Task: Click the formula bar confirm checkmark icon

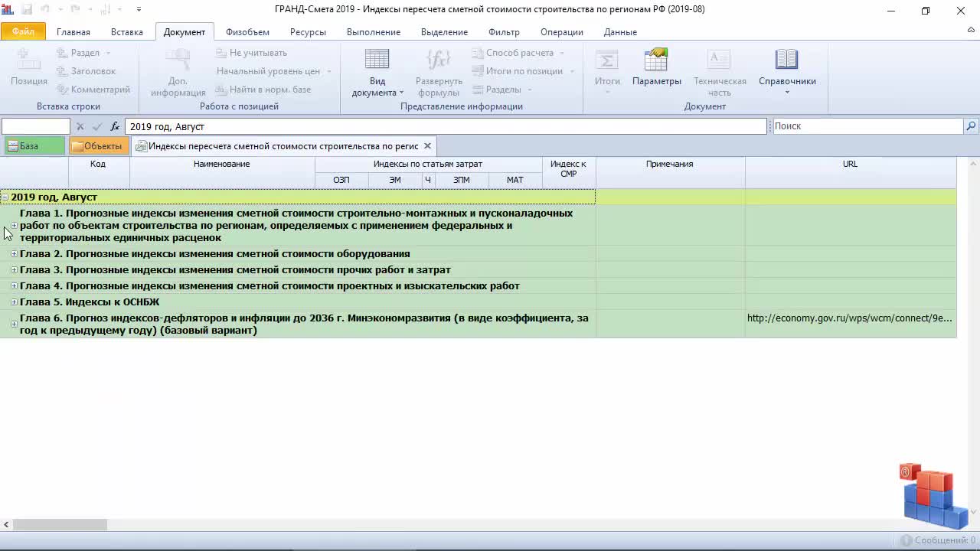Action: coord(97,126)
